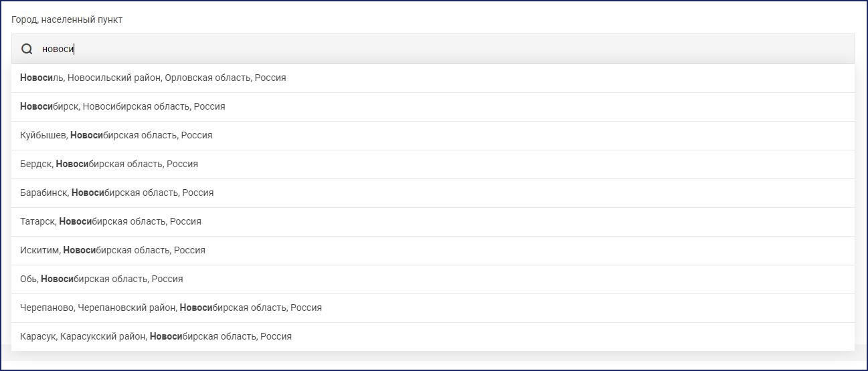
Task: Select the last suggestion in the dropdown
Action: (x=433, y=337)
